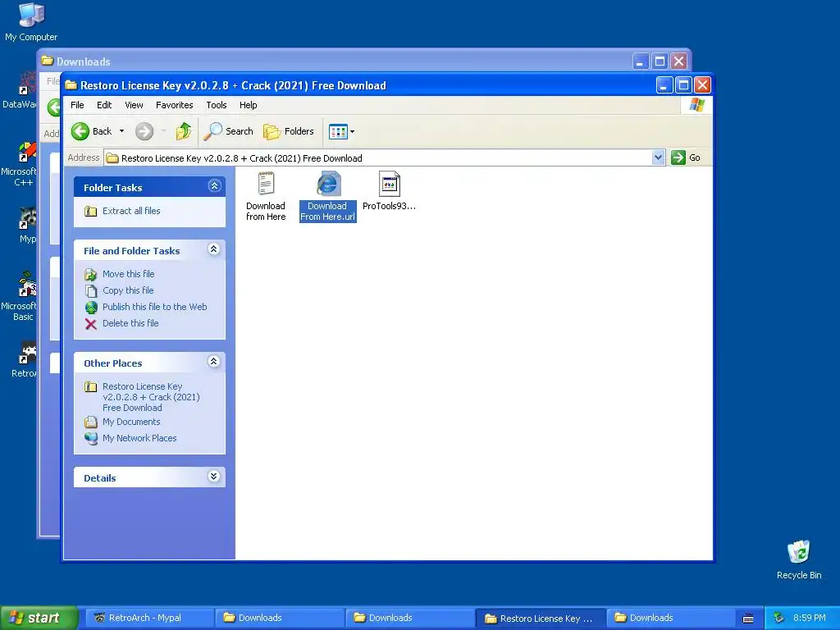Viewport: 840px width, 630px height.
Task: Click the keyboard icon in the taskbar
Action: click(x=748, y=619)
